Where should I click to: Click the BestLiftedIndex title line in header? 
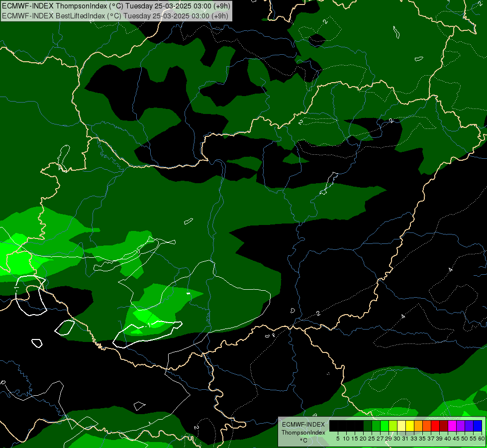[x=115, y=16]
